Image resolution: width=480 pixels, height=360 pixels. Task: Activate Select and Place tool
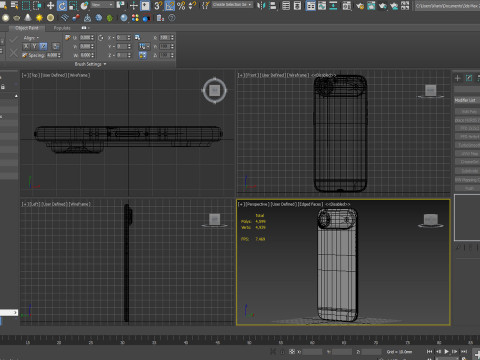click(x=84, y=5)
